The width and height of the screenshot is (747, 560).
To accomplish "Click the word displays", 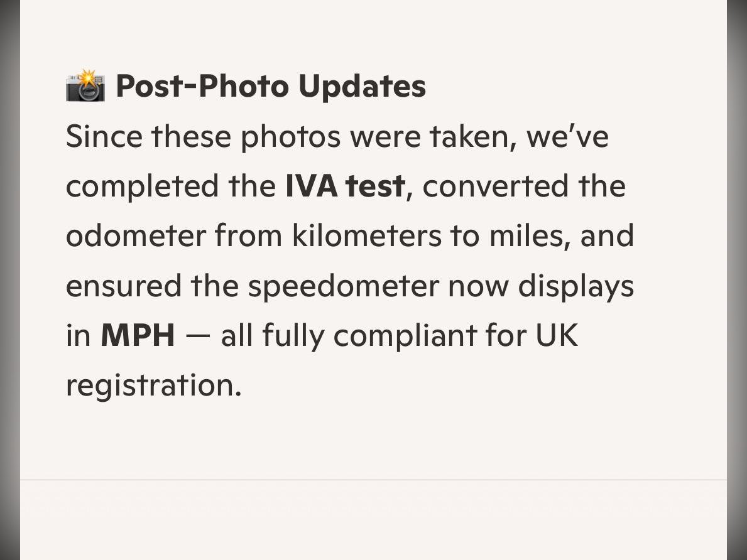I will [x=575, y=286].
